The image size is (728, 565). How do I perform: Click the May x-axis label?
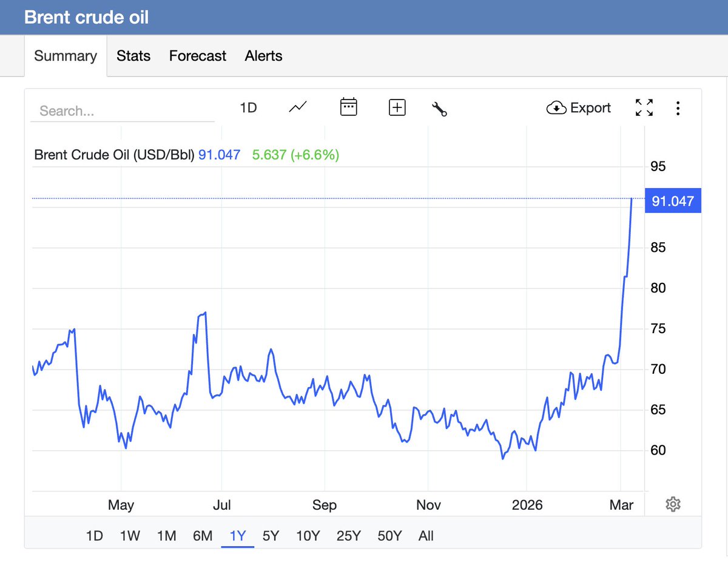[121, 505]
